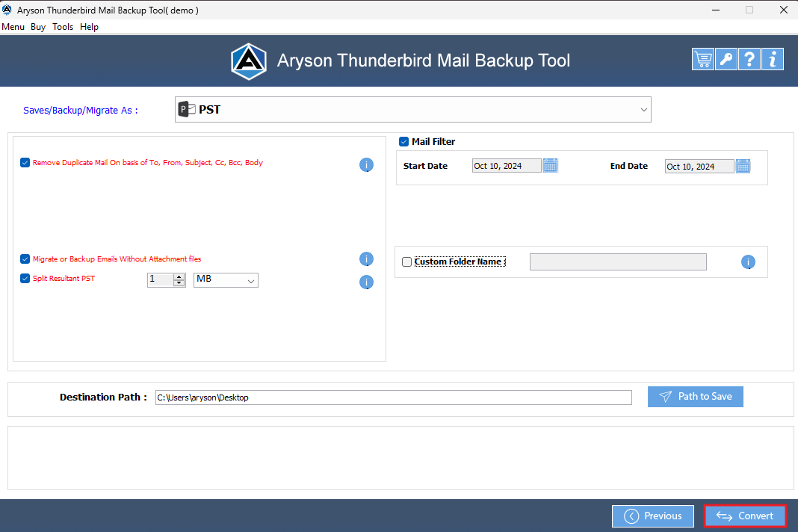Click the Destination Path field
The height and width of the screenshot is (532, 798).
tap(394, 398)
